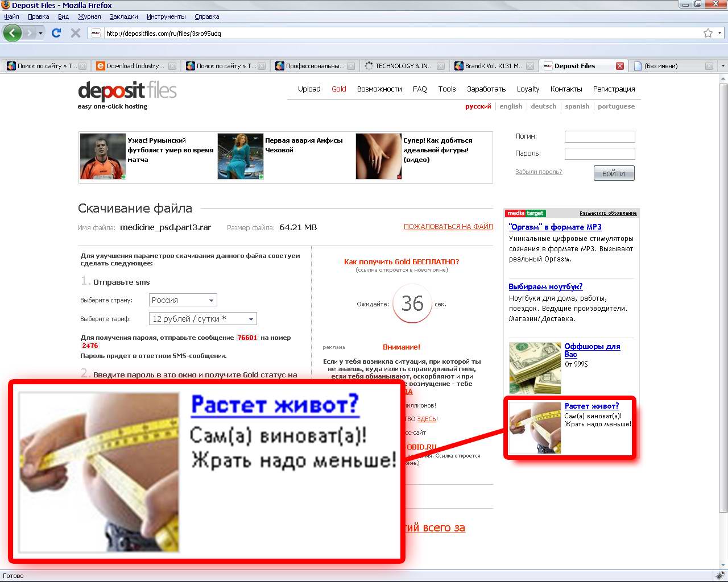Open the Выбираем ноутбук? ad link
Viewport: 728px width, 582px height.
pos(545,286)
